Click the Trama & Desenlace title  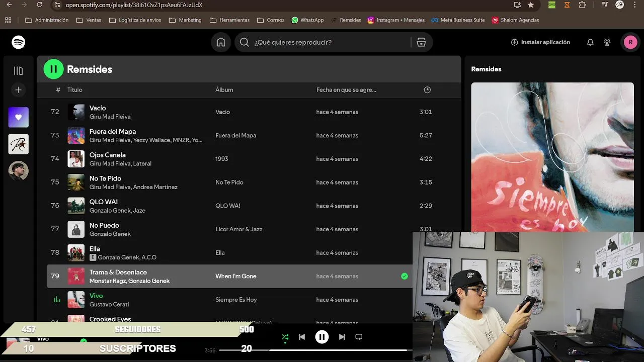click(x=118, y=272)
